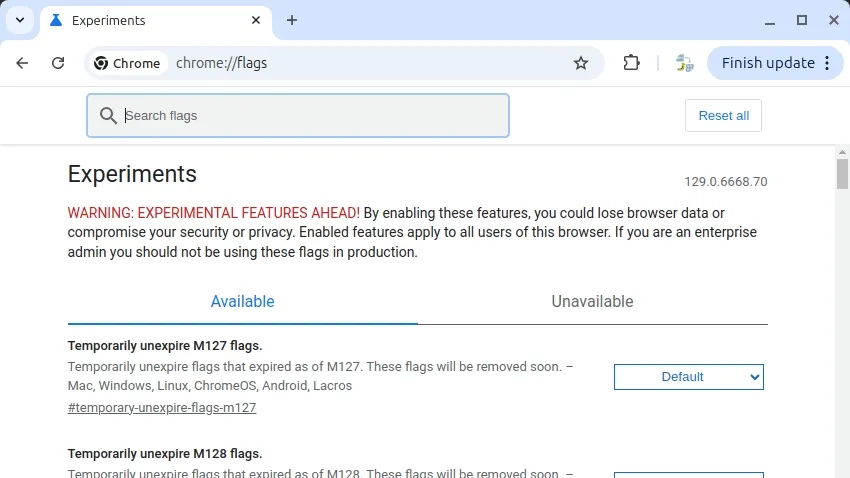Image resolution: width=850 pixels, height=478 pixels.
Task: Expand the M127 flags Default dropdown
Action: coord(688,377)
